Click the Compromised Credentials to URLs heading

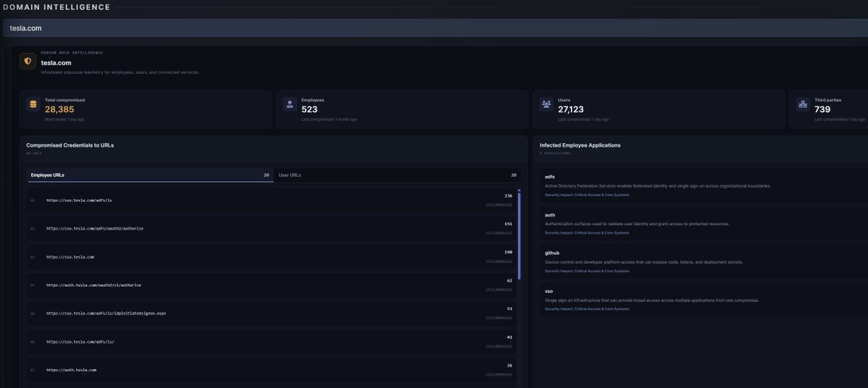(x=70, y=145)
